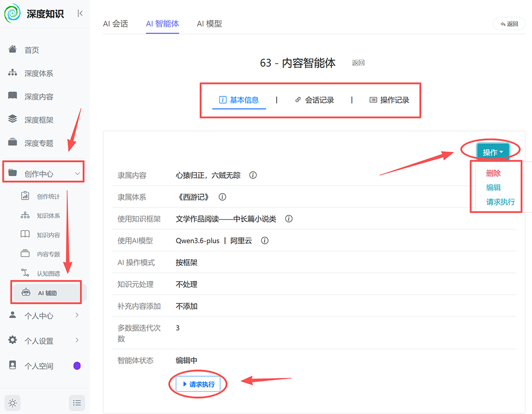Image resolution: width=532 pixels, height=414 pixels.
Task: Click the info icon beside 《西游记》
Action: [x=222, y=197]
